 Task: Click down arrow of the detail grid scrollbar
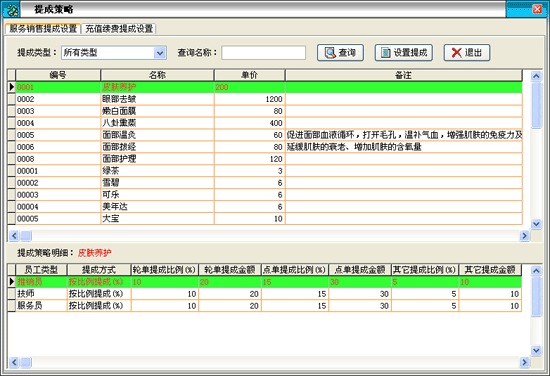coord(536,350)
